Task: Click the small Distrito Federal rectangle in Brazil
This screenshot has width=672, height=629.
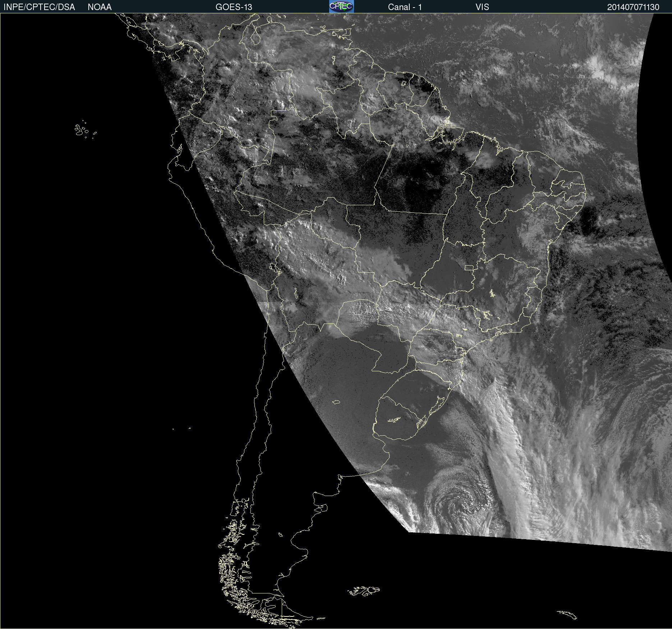Action: [469, 267]
